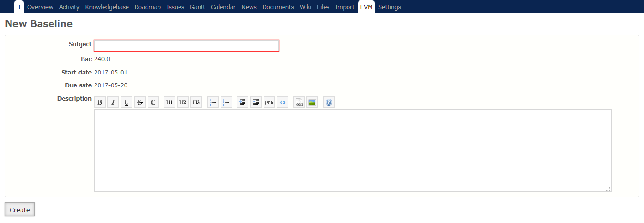The width and height of the screenshot is (644, 223).
Task: Switch to the Wiki tab
Action: pyautogui.click(x=306, y=7)
